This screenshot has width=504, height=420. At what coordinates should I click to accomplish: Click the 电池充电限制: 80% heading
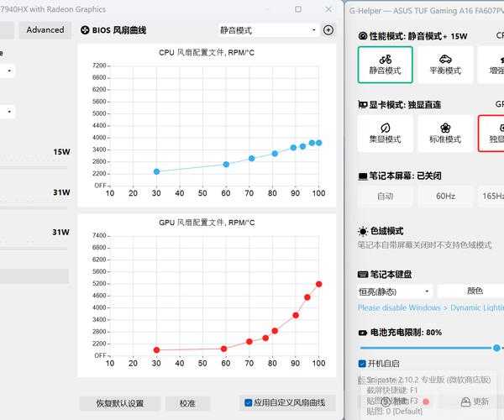406,333
